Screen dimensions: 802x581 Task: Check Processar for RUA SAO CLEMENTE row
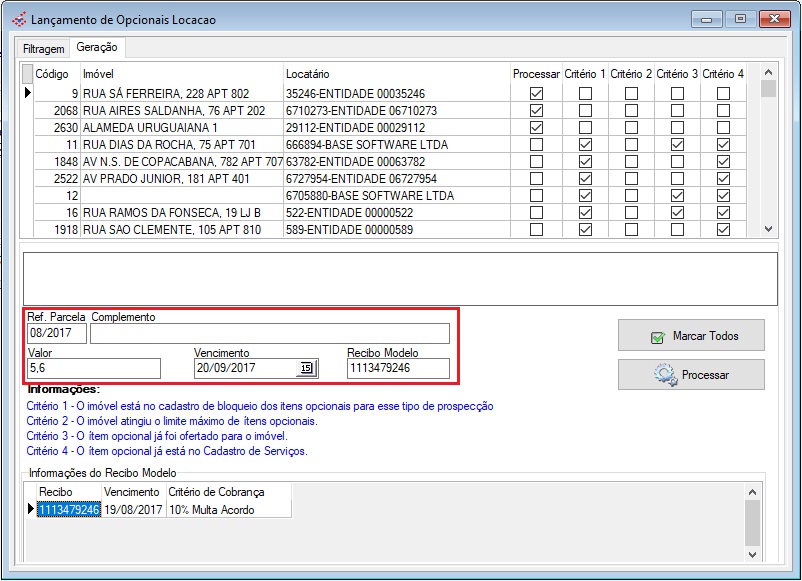point(537,230)
